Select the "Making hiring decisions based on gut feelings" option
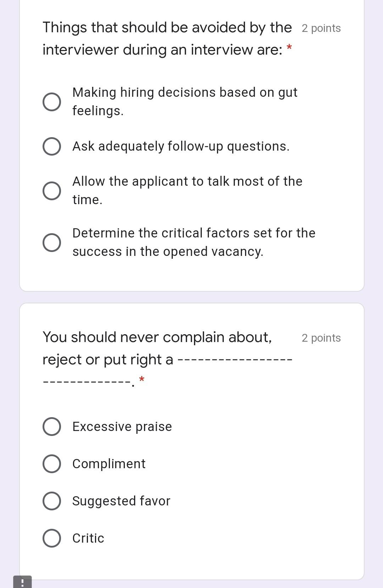383x588 pixels. [x=51, y=101]
